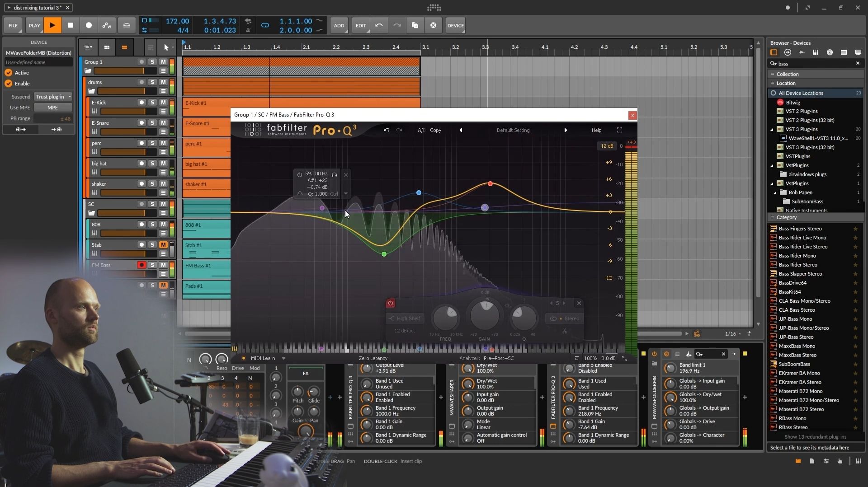Toggle the red band power button in Pro-Q 3
Viewport: 868px width, 487px height.
(x=391, y=303)
